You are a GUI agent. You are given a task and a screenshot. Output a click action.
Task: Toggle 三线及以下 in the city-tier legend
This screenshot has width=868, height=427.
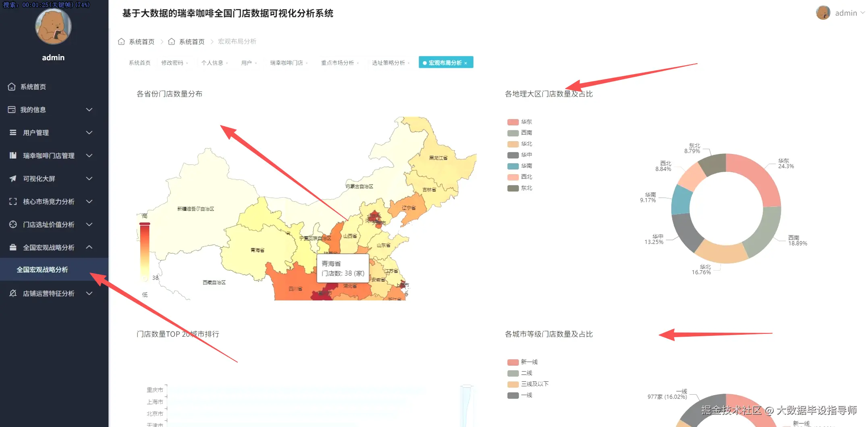click(528, 384)
